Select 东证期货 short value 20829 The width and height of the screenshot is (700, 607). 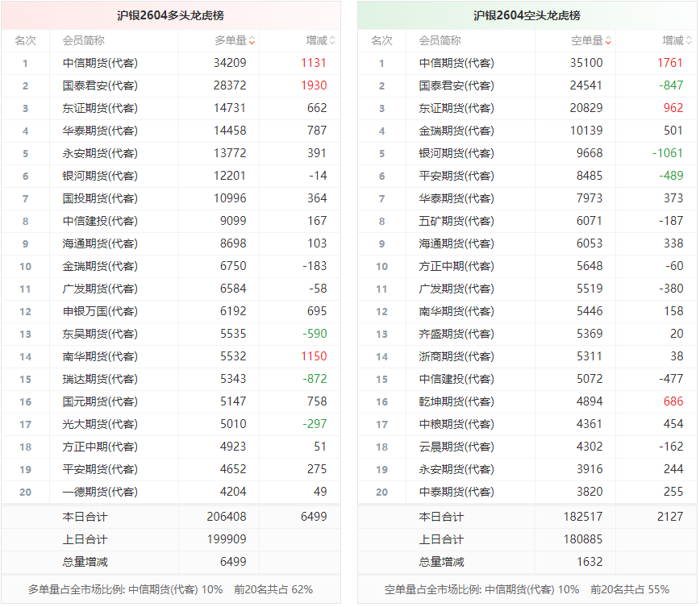pyautogui.click(x=586, y=108)
